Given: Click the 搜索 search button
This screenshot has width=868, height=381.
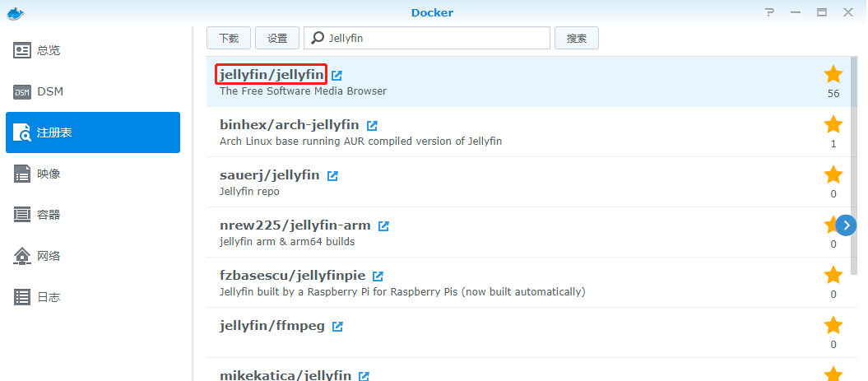Looking at the screenshot, I should point(577,38).
